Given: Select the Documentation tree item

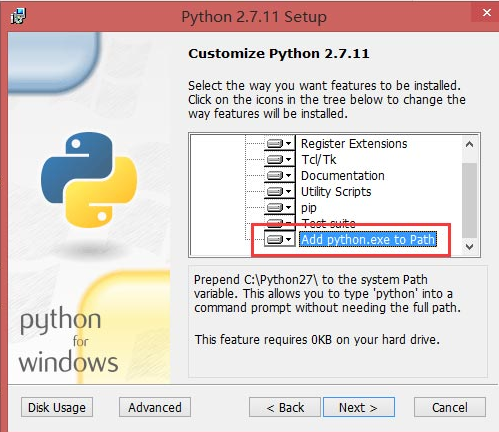Looking at the screenshot, I should click(x=343, y=176).
